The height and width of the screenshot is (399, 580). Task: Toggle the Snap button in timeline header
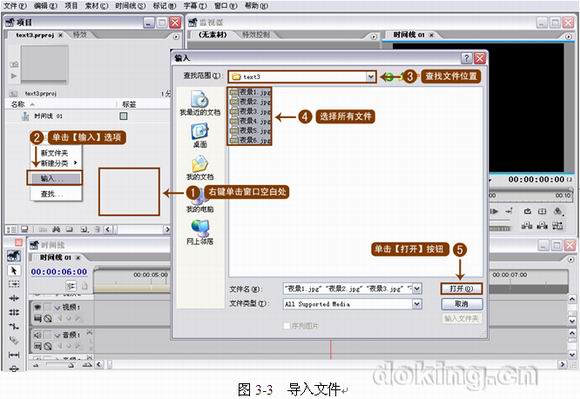click(71, 286)
